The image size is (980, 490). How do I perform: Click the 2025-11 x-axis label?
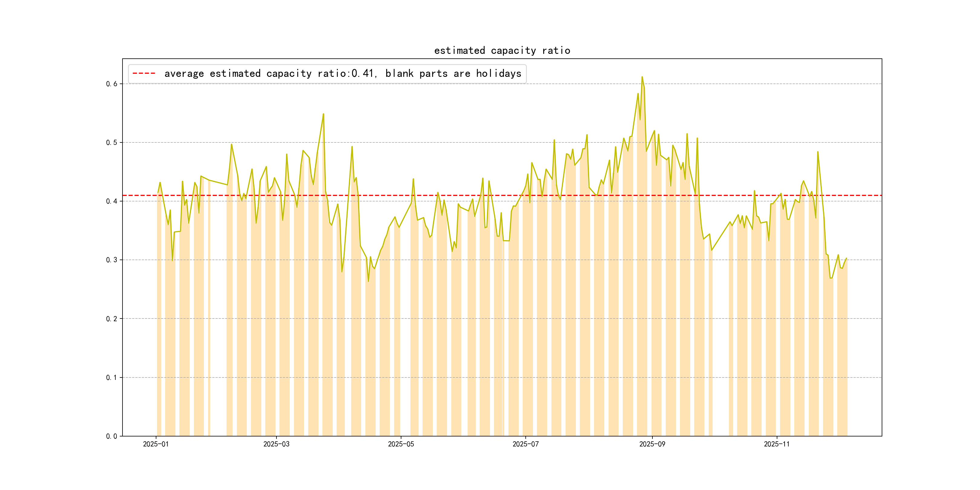pyautogui.click(x=776, y=444)
